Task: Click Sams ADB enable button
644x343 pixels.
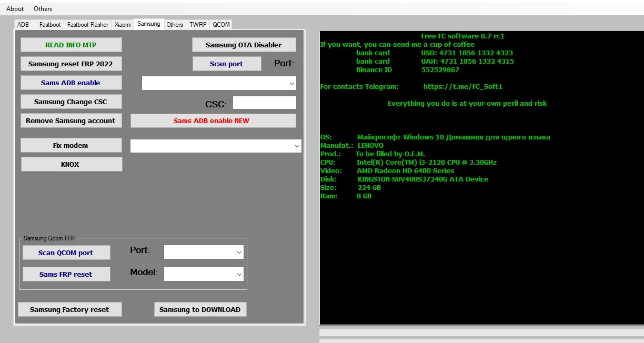Action: pos(71,83)
